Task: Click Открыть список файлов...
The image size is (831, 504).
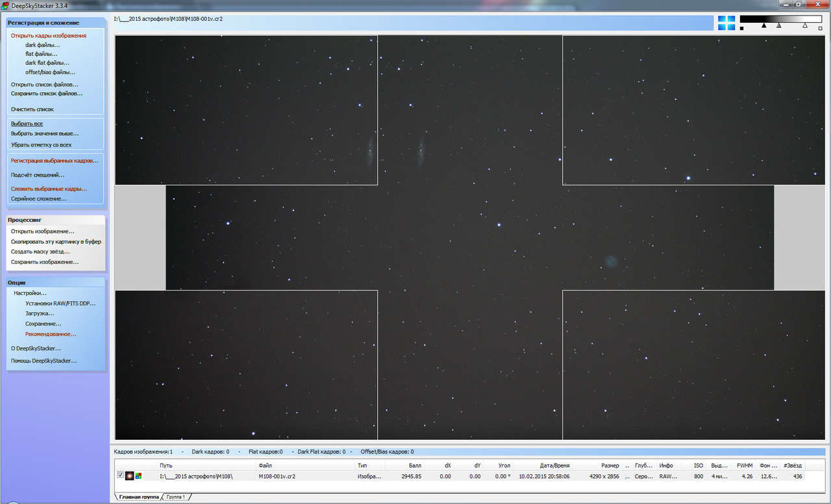Action: point(45,84)
